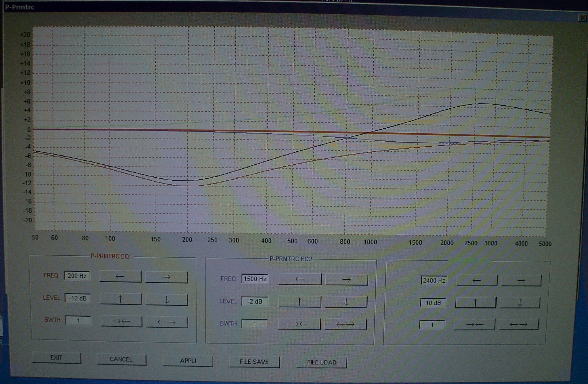The width and height of the screenshot is (588, 384).
Task: Increase third EQ frequency from 2400 Hz
Action: pos(521,280)
